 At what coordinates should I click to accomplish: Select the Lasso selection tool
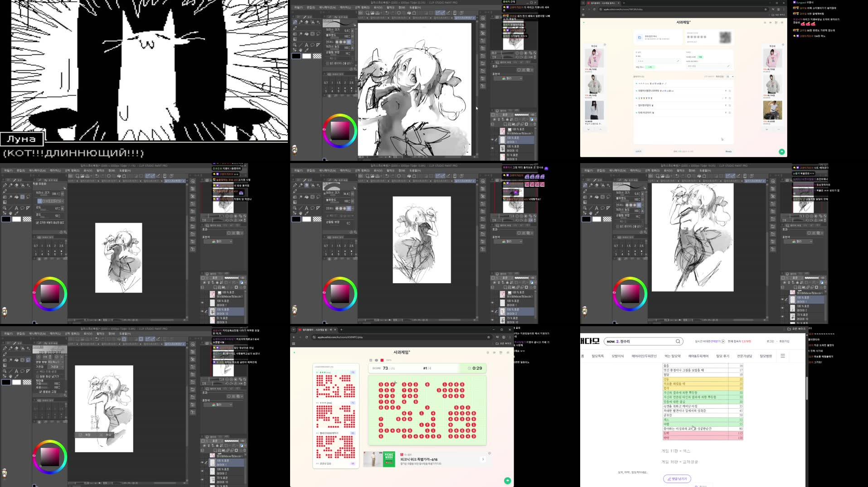(312, 44)
